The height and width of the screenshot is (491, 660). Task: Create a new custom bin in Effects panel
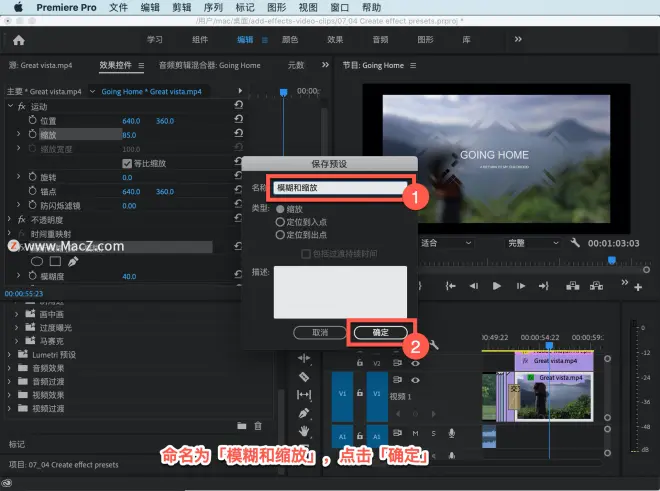pyautogui.click(x=242, y=426)
